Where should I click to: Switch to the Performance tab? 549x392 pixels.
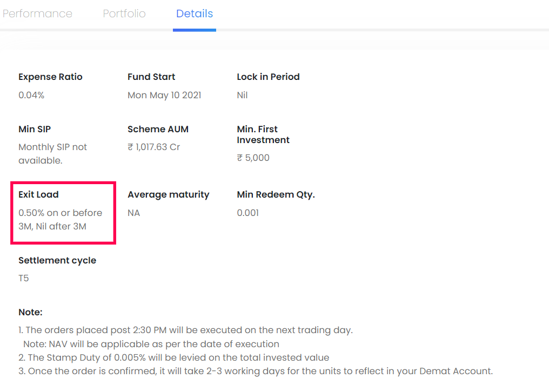click(37, 13)
